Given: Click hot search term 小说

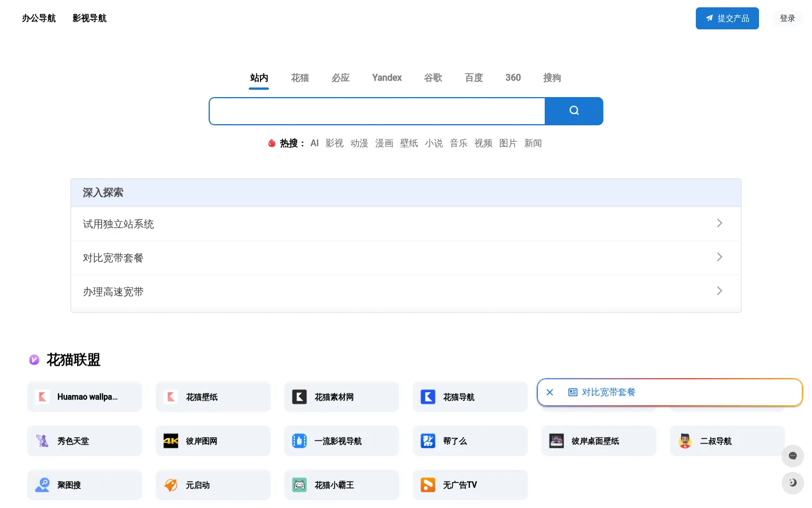Looking at the screenshot, I should pyautogui.click(x=434, y=143).
